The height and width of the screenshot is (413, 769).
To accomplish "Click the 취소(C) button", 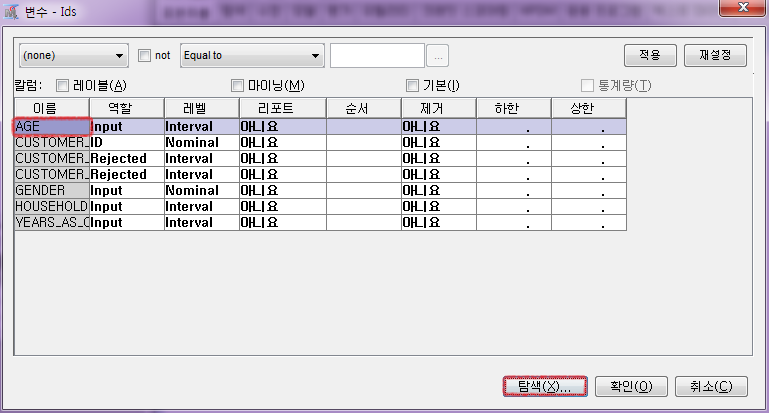I will [x=711, y=387].
